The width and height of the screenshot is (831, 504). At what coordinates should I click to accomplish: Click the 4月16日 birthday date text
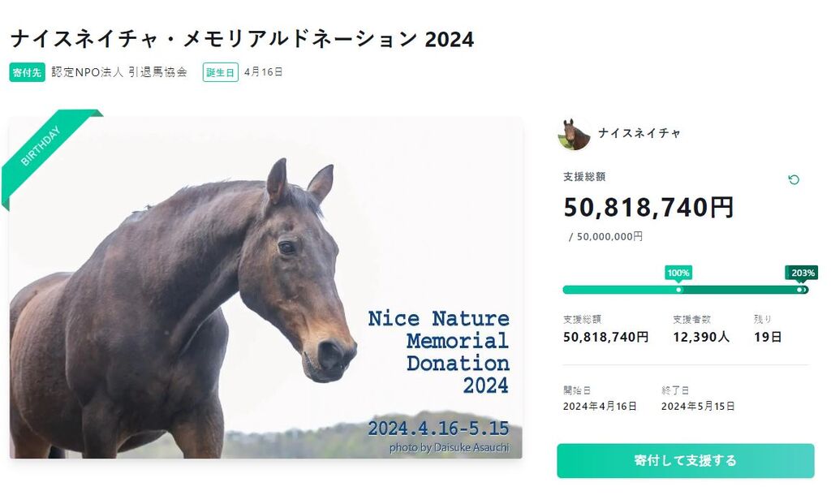click(x=264, y=72)
